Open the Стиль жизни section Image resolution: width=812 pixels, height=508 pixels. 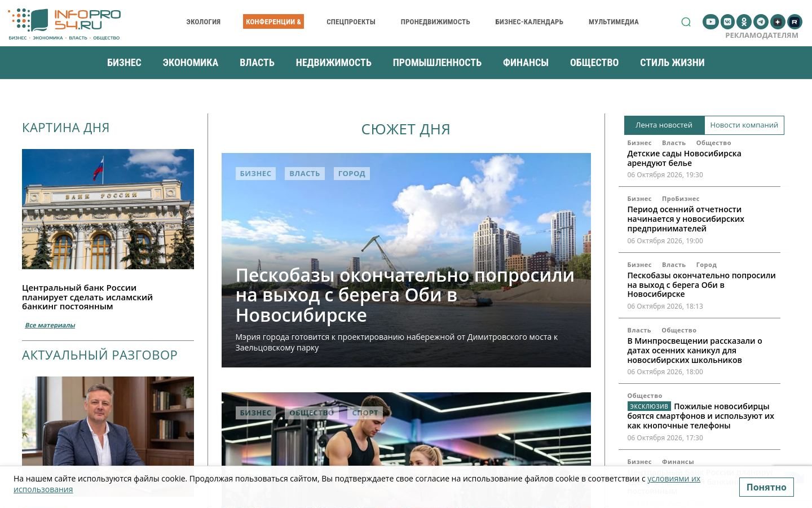(672, 63)
